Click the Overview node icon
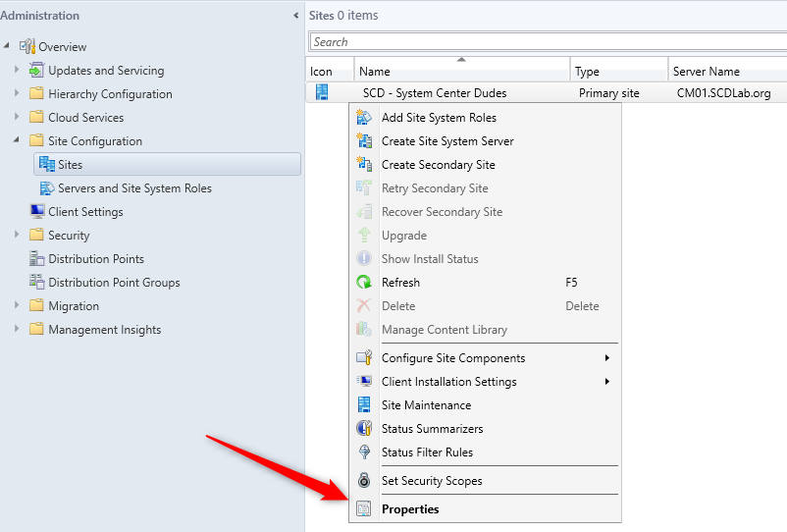This screenshot has width=787, height=532. click(x=27, y=47)
